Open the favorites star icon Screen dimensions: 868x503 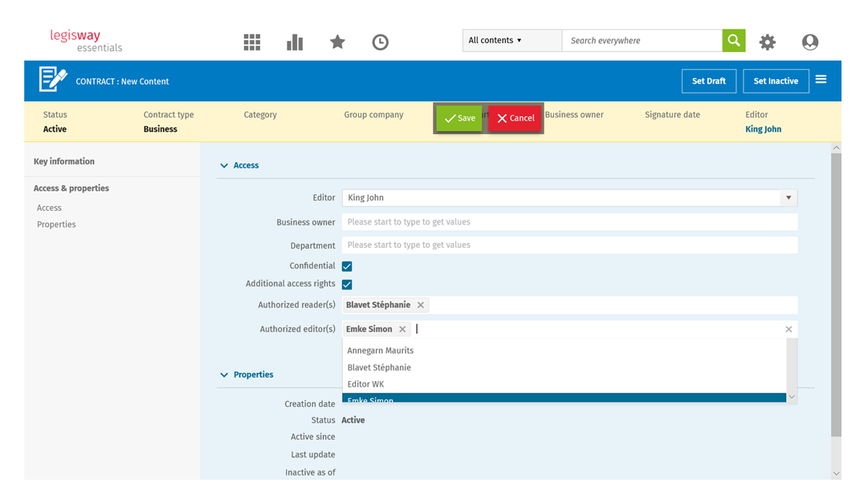337,42
